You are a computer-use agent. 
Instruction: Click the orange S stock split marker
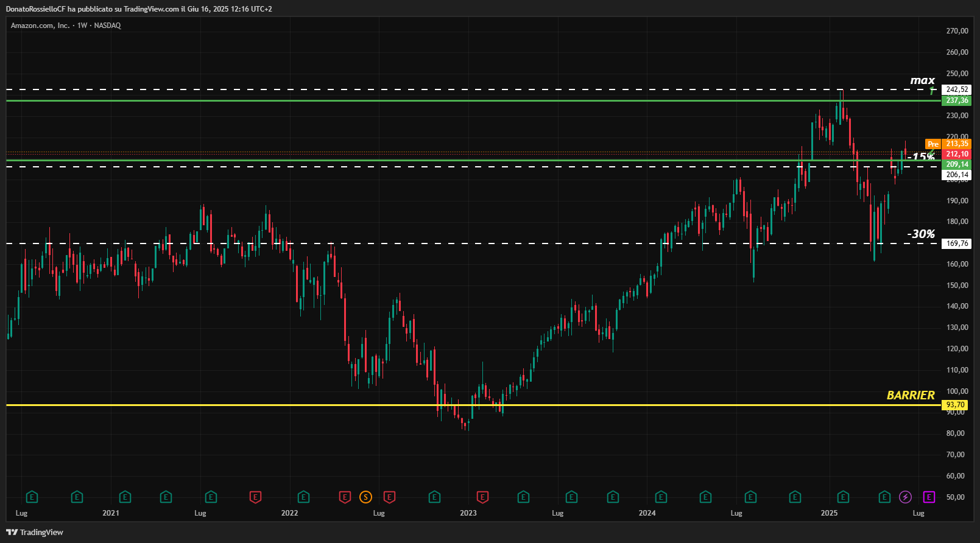pos(365,497)
